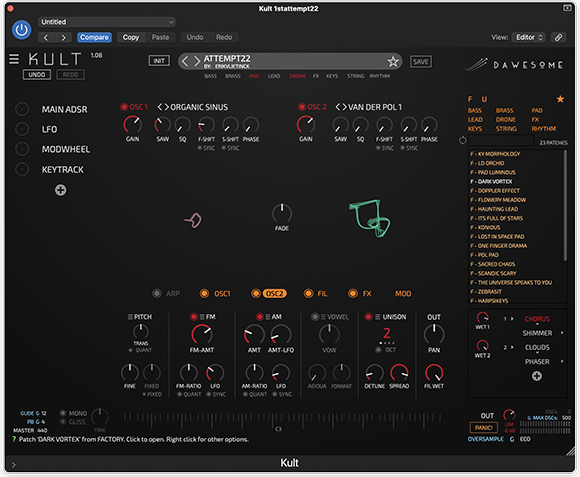This screenshot has height=477, width=580.
Task: Select the OSC 1 attractor shape display
Action: [x=193, y=220]
